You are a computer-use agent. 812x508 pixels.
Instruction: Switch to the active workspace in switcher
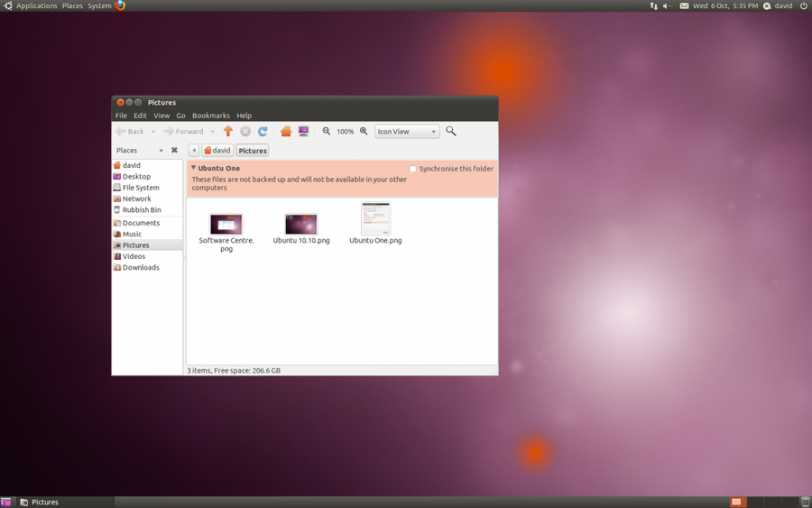tap(737, 502)
